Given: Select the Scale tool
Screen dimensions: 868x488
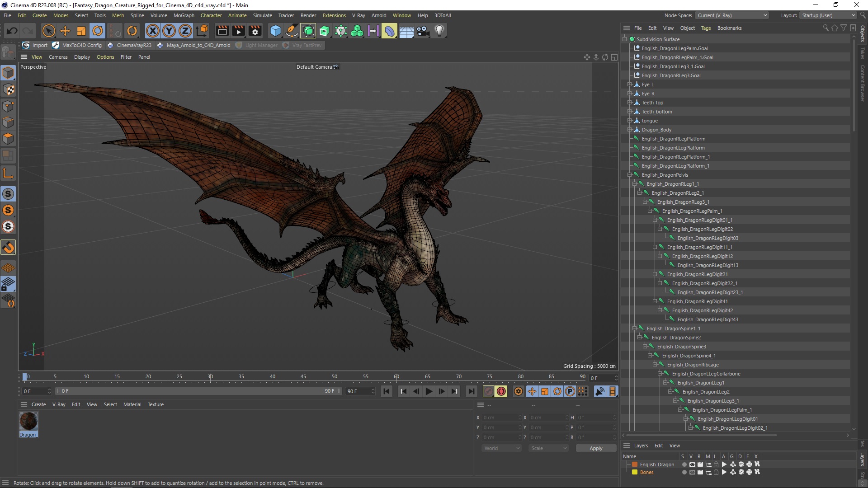Looking at the screenshot, I should pyautogui.click(x=81, y=31).
